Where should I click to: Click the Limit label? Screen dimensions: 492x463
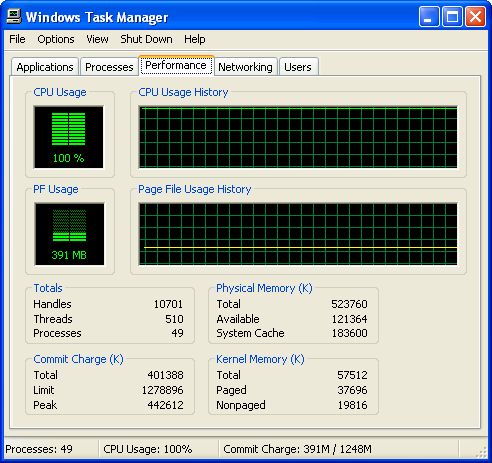tap(44, 390)
